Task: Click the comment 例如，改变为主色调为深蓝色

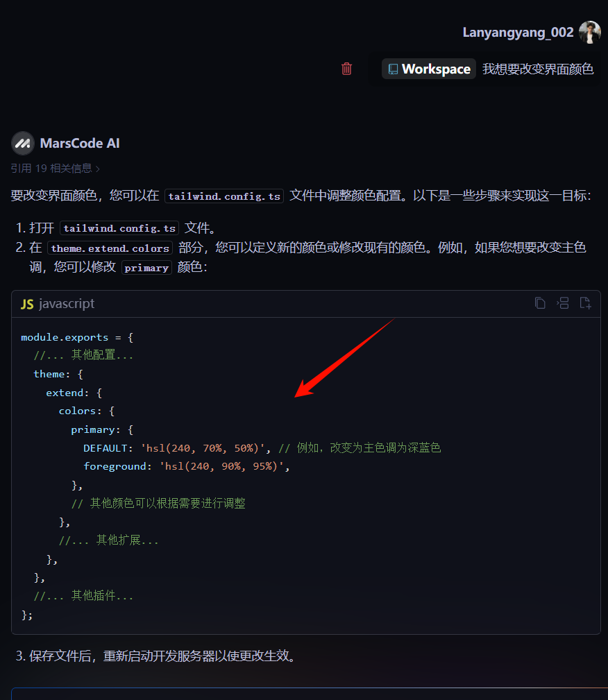Action: tap(360, 447)
